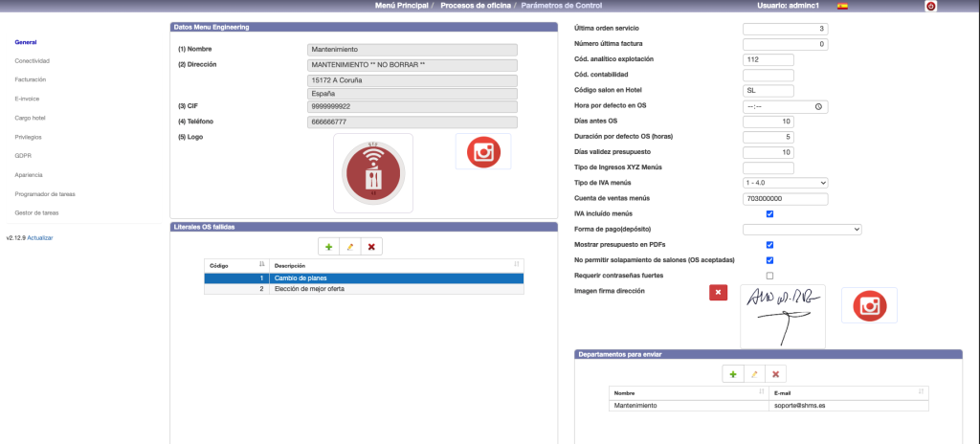The image size is (980, 444).
Task: Click the Cuenta de ventas menús field
Action: tap(785, 198)
